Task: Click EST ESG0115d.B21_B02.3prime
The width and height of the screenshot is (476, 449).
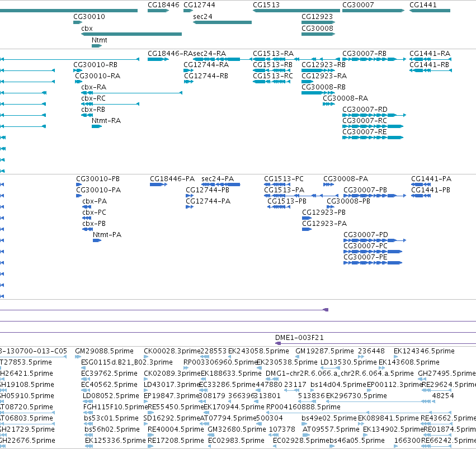Action: coord(126,362)
